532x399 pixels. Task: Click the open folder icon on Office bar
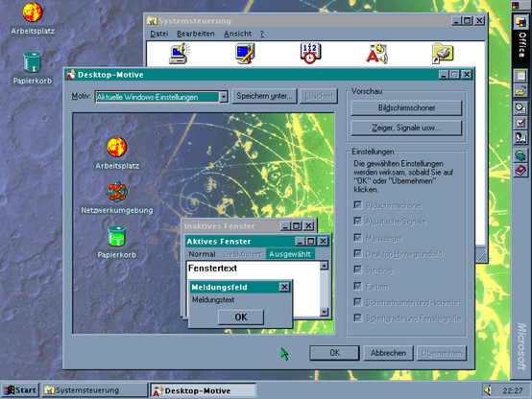[x=521, y=91]
